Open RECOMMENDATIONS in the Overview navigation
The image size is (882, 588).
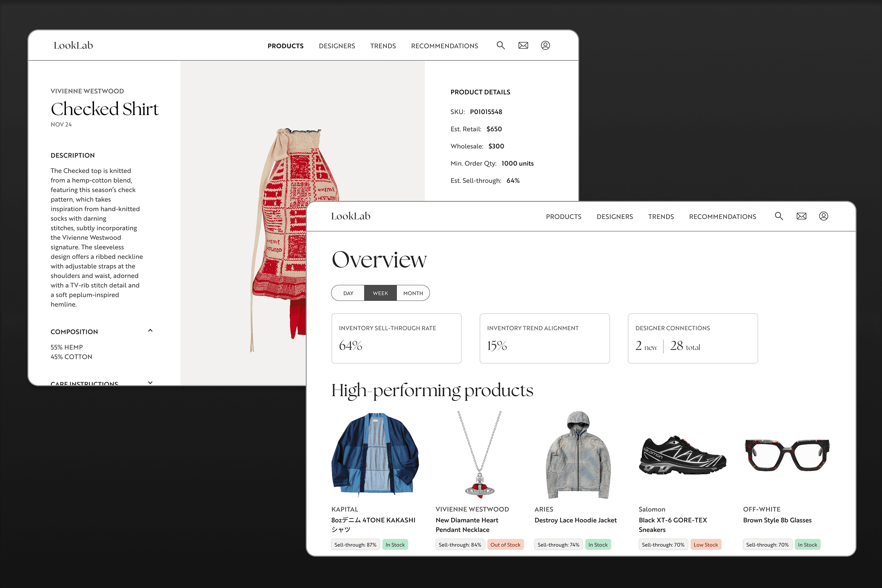click(x=722, y=217)
